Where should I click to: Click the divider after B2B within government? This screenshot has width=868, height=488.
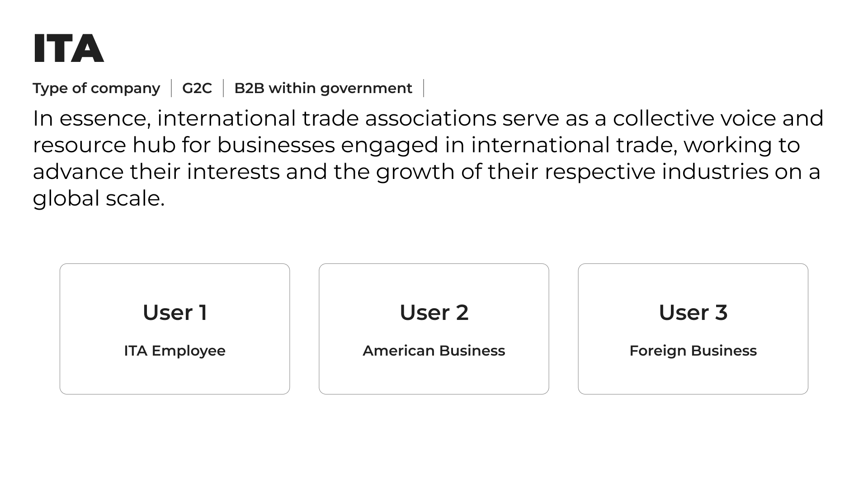tap(424, 88)
